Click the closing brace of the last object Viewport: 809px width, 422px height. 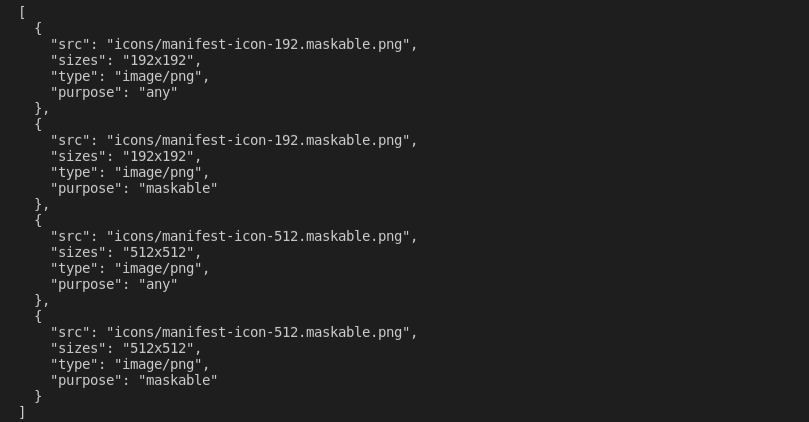(38, 396)
